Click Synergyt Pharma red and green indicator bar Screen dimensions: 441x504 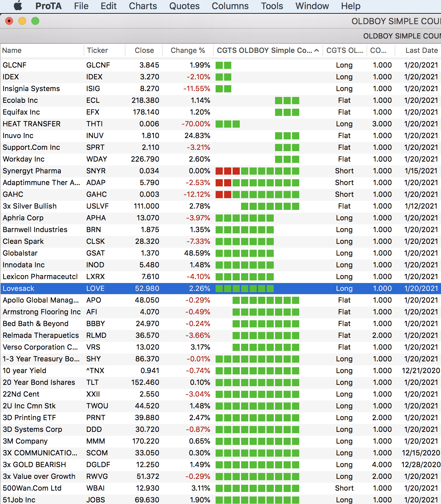257,171
